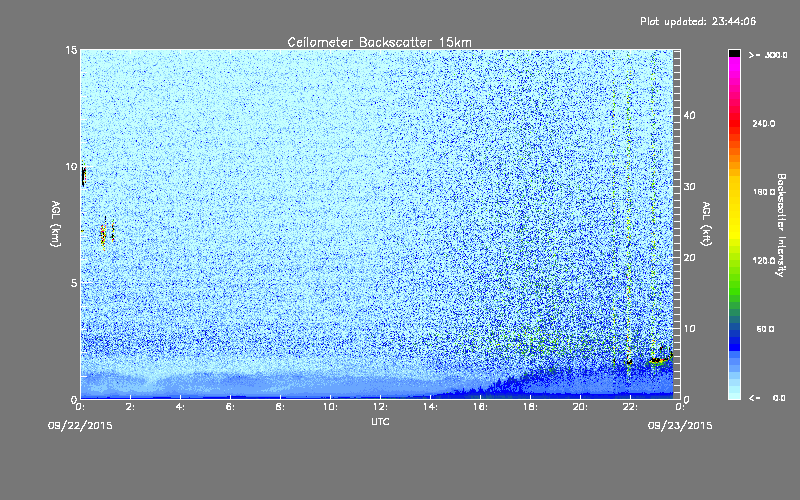Viewport: 800px width, 500px height.
Task: Click the '40' kft right-axis tick label
Action: click(x=690, y=115)
